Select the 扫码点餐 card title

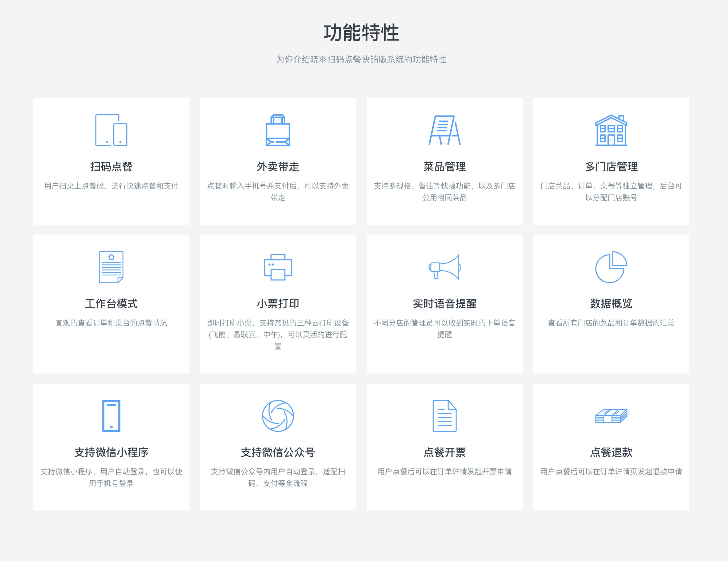pyautogui.click(x=111, y=167)
